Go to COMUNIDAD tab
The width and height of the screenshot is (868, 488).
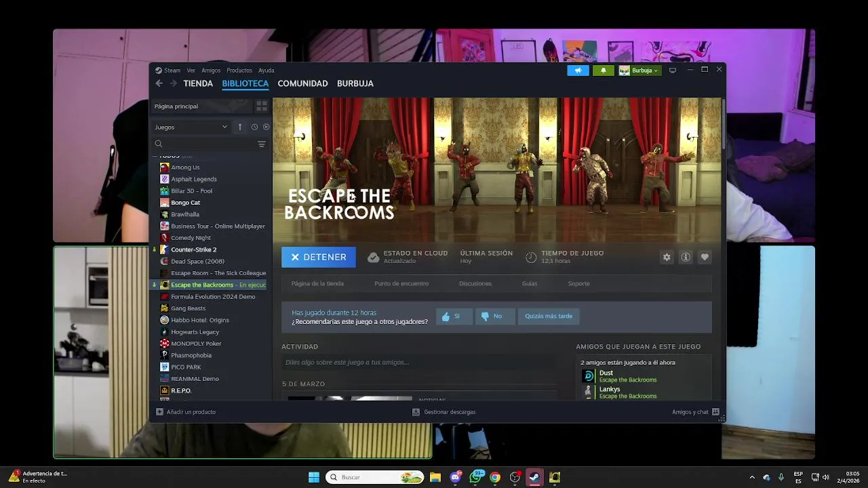[x=302, y=83]
